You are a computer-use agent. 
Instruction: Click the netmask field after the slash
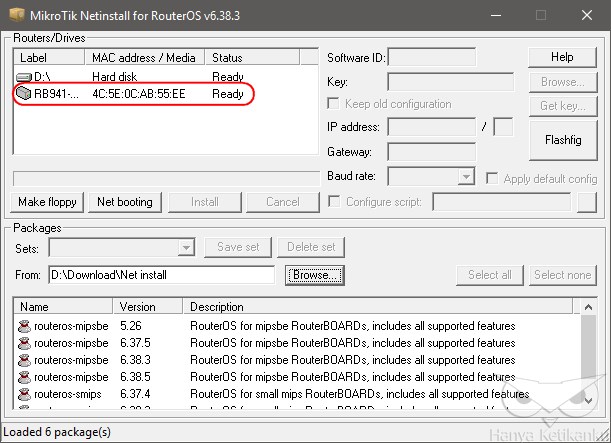(x=503, y=127)
